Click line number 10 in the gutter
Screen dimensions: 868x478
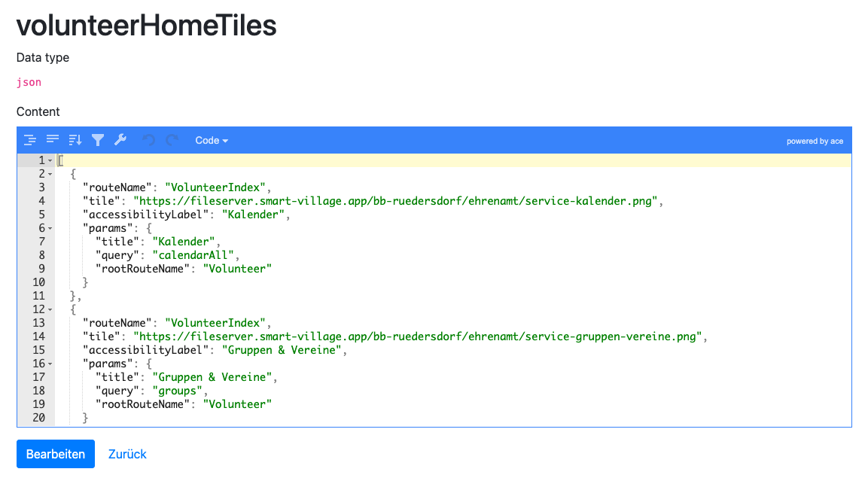38,282
